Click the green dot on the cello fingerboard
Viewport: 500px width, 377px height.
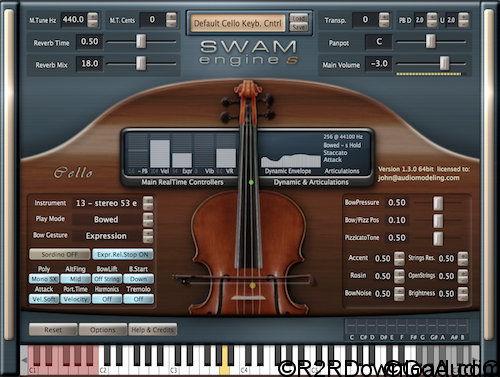coord(251,182)
